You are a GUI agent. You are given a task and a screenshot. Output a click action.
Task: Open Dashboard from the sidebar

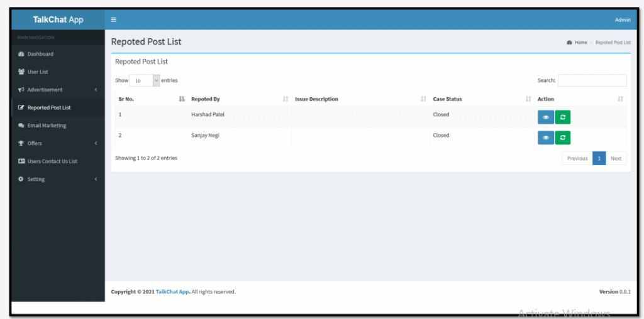(40, 54)
